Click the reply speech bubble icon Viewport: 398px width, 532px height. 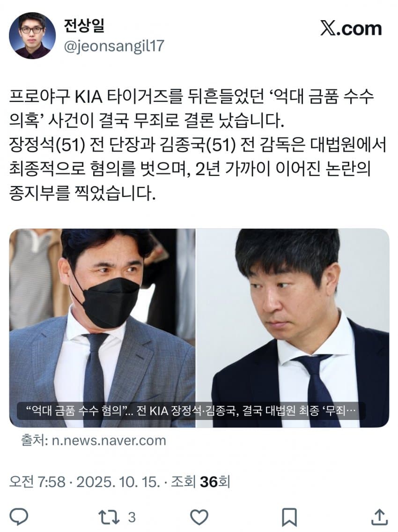coord(19,517)
